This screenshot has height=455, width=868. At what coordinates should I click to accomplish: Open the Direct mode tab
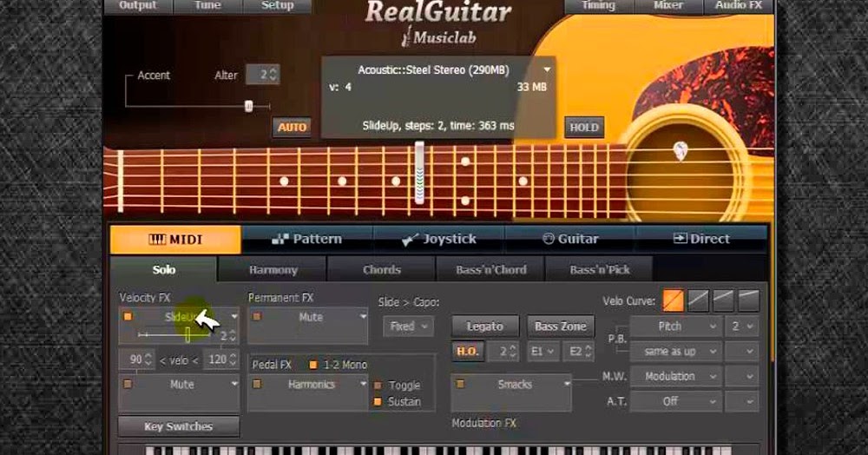click(x=701, y=239)
